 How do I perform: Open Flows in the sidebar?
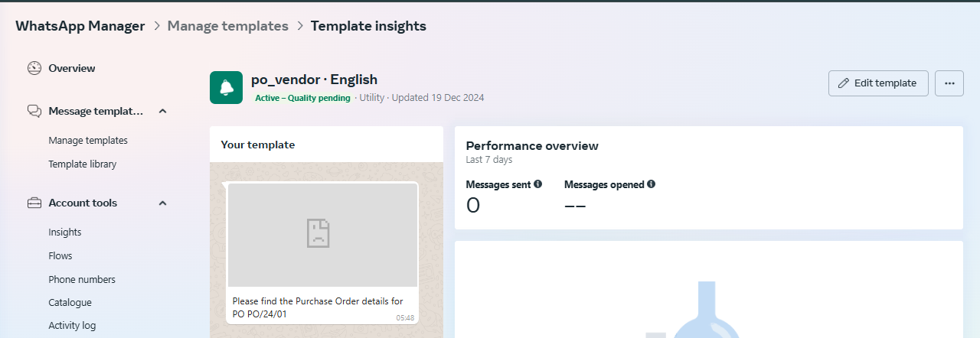(x=60, y=256)
